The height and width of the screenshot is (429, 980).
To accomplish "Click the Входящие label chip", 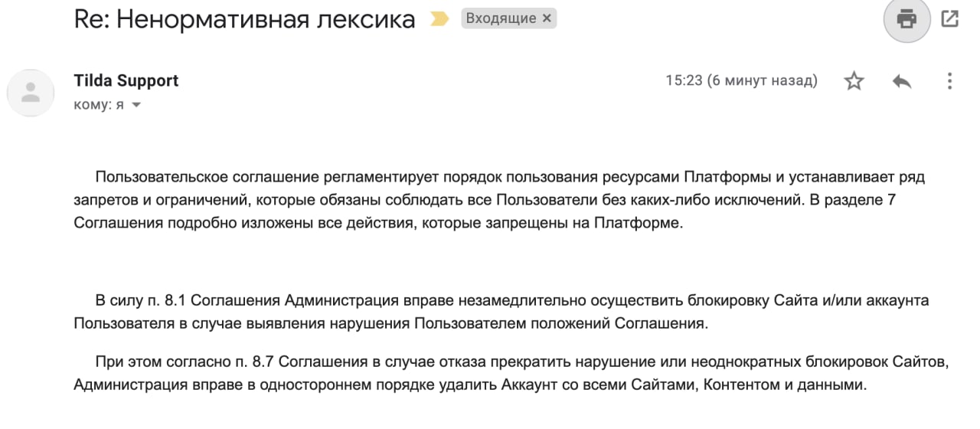I will pyautogui.click(x=501, y=19).
